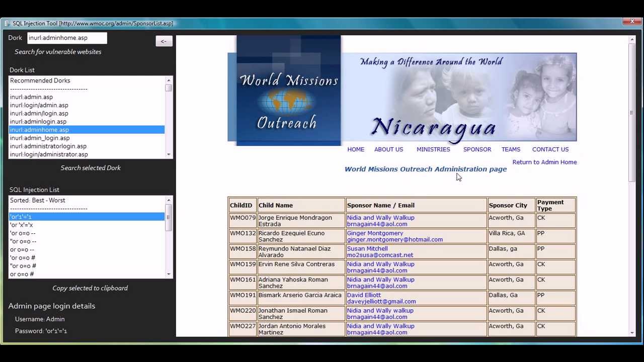Click Recommended Dorks header row
Viewport: 644px width, 362px height.
click(87, 80)
